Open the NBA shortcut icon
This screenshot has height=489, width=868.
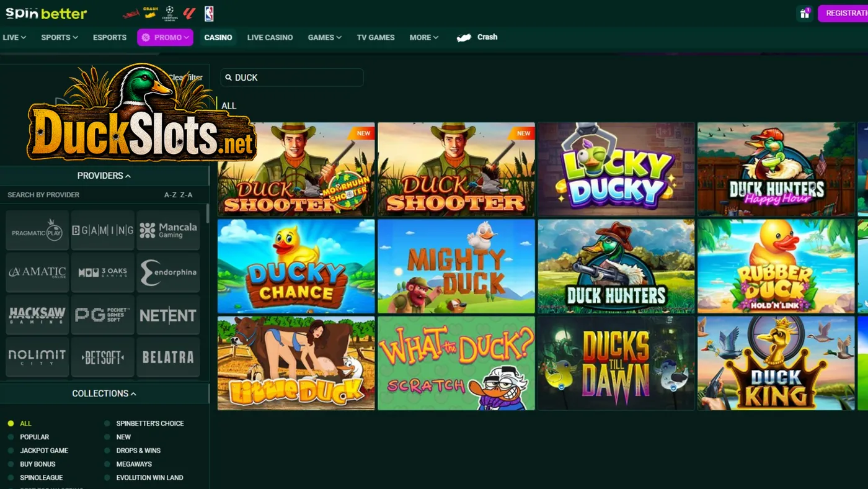(209, 13)
